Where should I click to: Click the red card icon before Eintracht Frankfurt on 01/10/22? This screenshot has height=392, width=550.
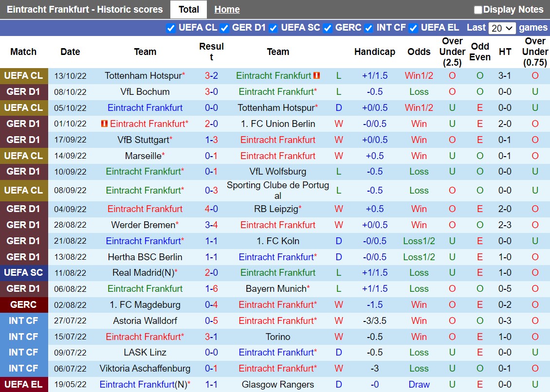point(104,124)
